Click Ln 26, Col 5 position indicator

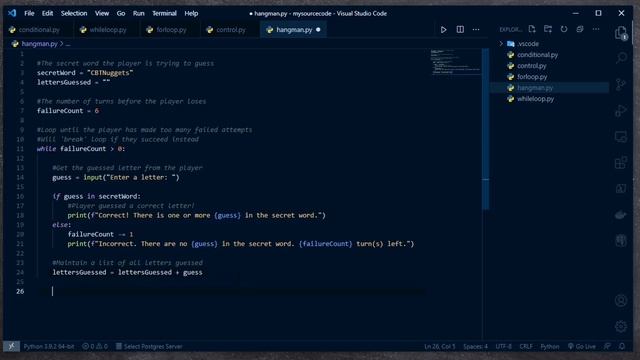coord(439,347)
